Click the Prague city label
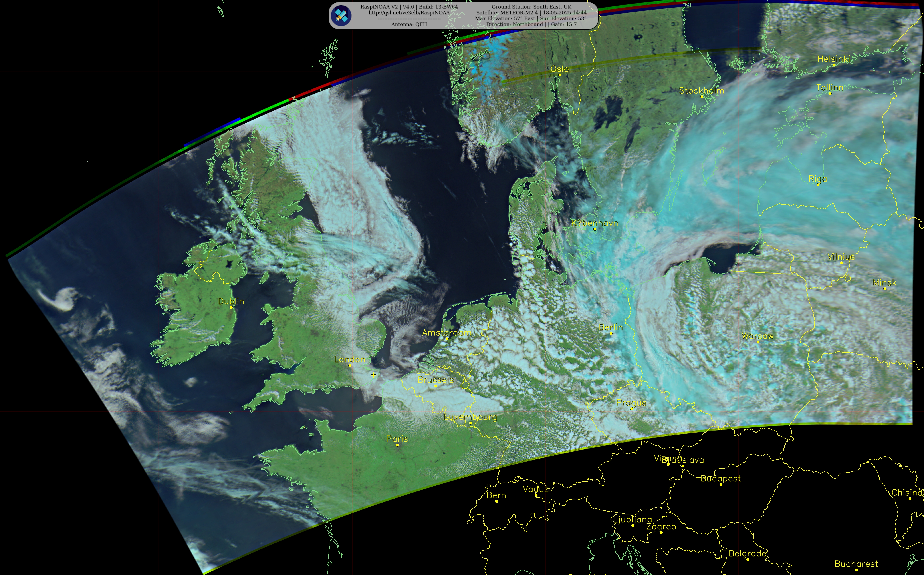924x575 pixels. 631,403
